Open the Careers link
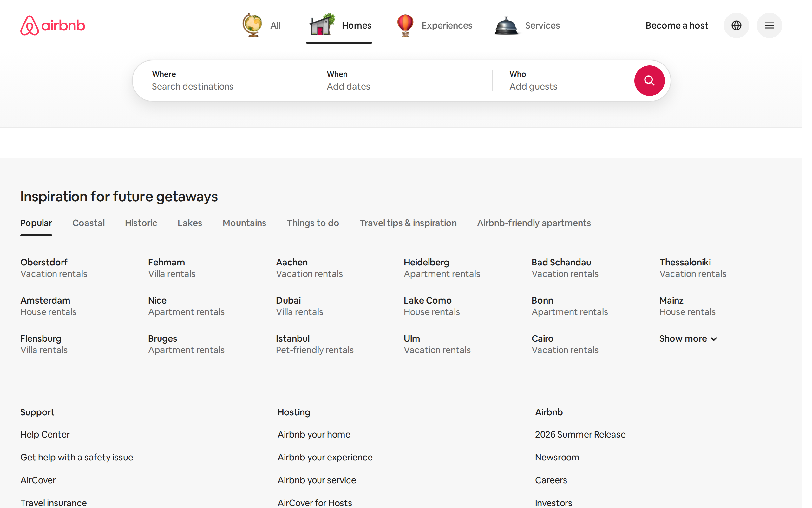 [551, 480]
